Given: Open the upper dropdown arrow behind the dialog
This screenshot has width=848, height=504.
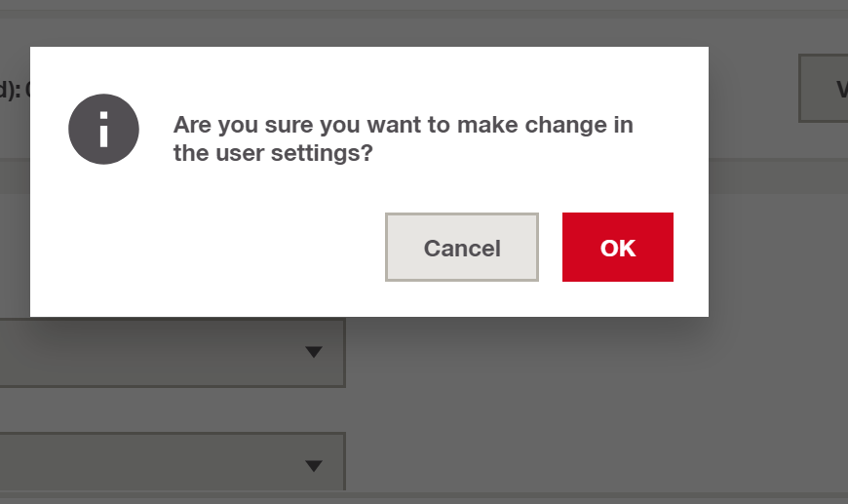Looking at the screenshot, I should coord(314,352).
